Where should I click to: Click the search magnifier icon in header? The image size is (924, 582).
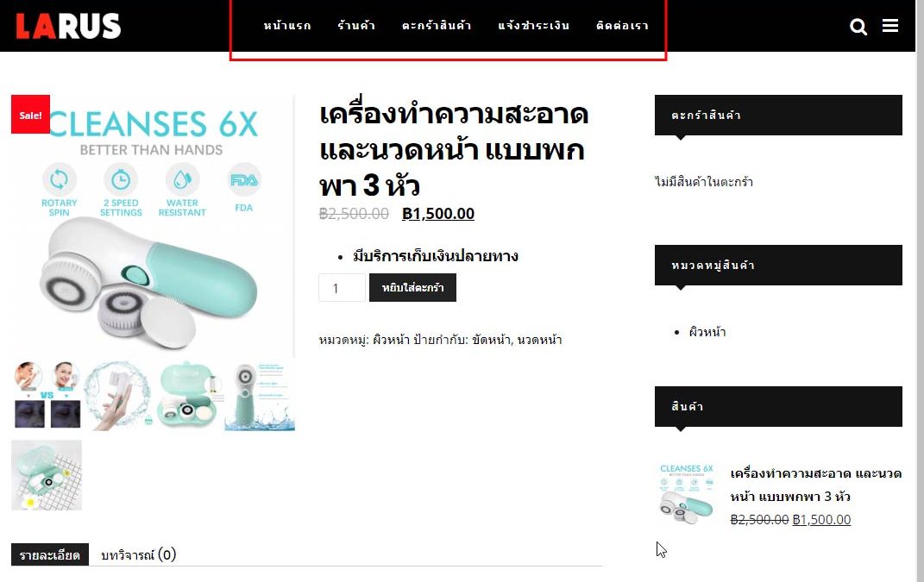[858, 27]
